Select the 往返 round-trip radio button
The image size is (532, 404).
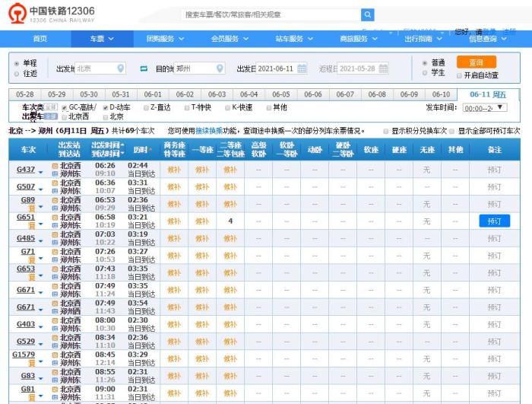click(17, 74)
